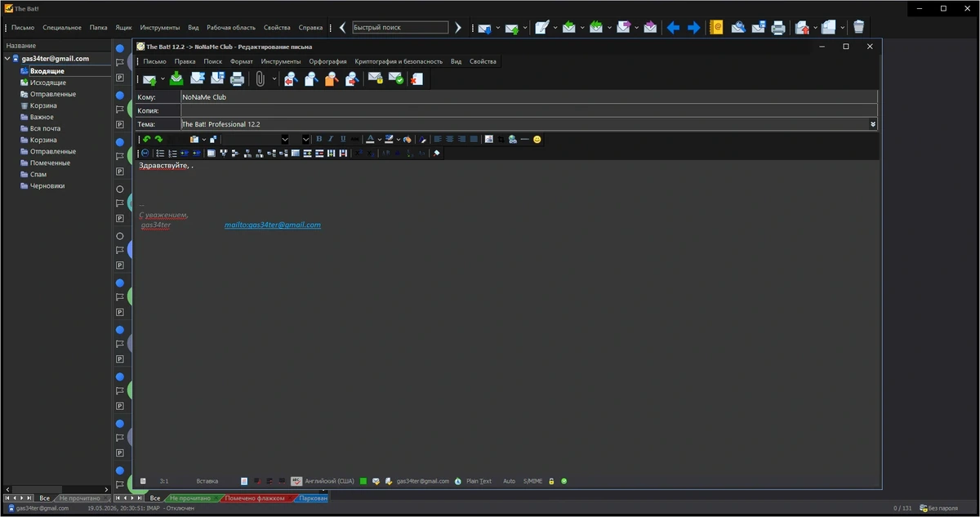Click the blue Back arrow in main toolbar
The image size is (980, 517).
[673, 28]
